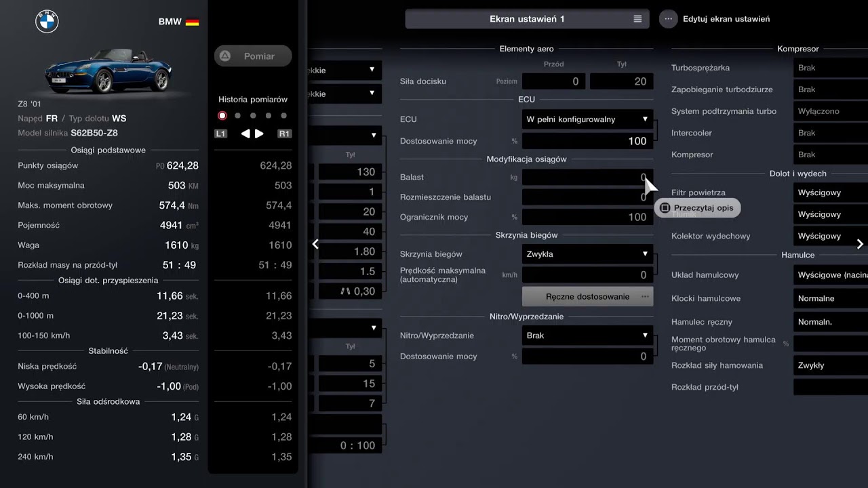Select the Prędkość maksymalna (automatyczna) field
The height and width of the screenshot is (488, 868).
(587, 274)
